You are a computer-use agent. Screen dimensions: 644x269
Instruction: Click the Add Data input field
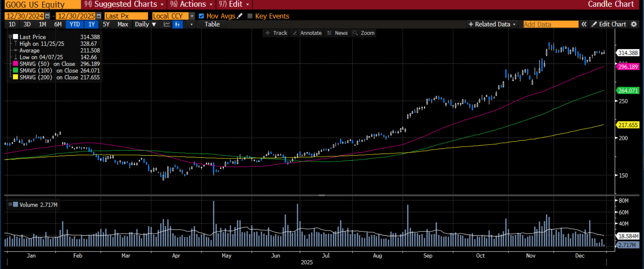pos(550,24)
